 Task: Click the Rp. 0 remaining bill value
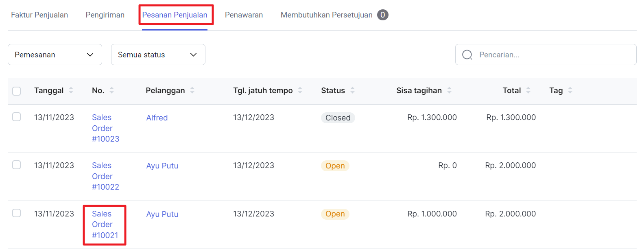click(x=448, y=165)
